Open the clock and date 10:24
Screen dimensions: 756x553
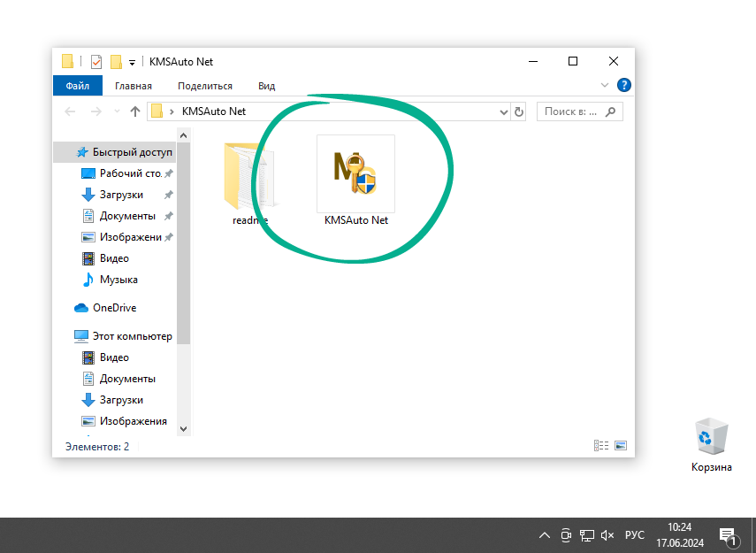tap(680, 535)
